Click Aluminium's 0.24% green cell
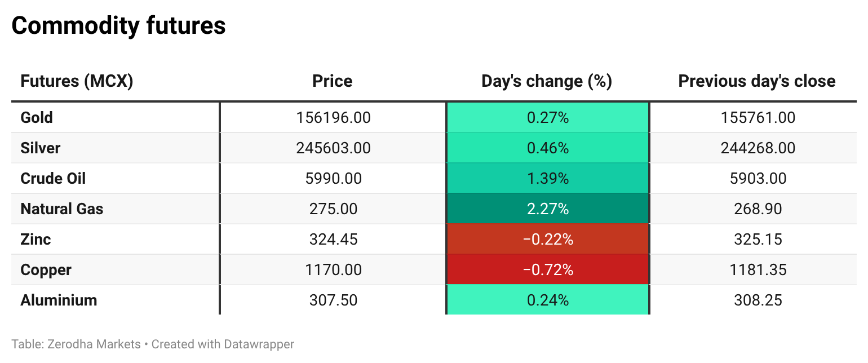 547,300
